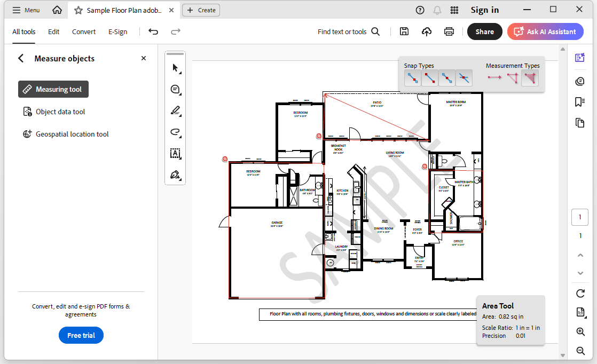
Task: Pick the Selection arrow tool in the toolbar
Action: pyautogui.click(x=175, y=68)
